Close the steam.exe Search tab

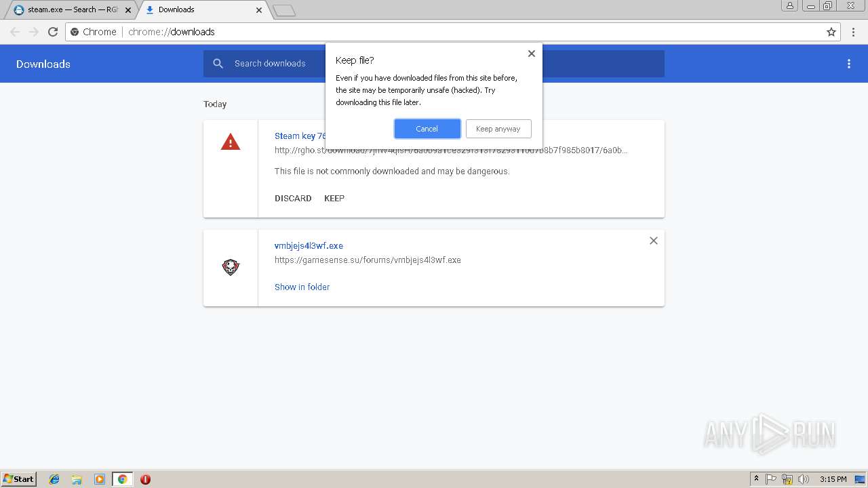(128, 10)
